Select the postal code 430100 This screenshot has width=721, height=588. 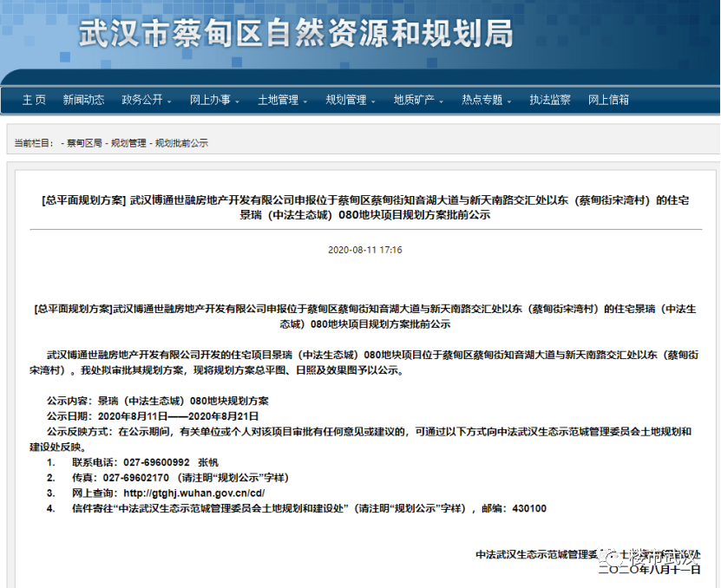529,508
